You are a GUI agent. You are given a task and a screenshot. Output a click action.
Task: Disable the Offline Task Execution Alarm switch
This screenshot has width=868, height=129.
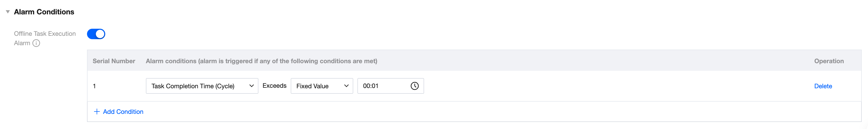point(96,34)
